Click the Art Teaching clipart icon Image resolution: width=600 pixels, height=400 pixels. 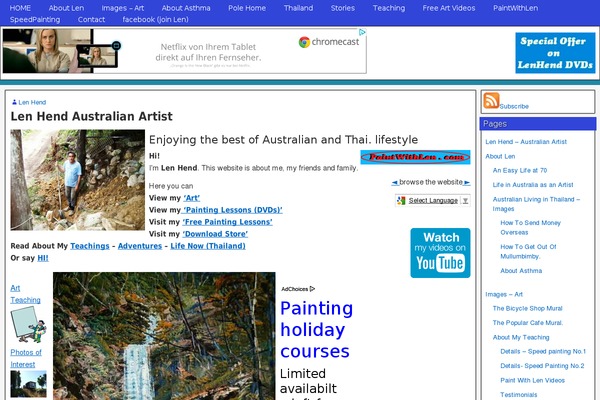click(x=28, y=325)
